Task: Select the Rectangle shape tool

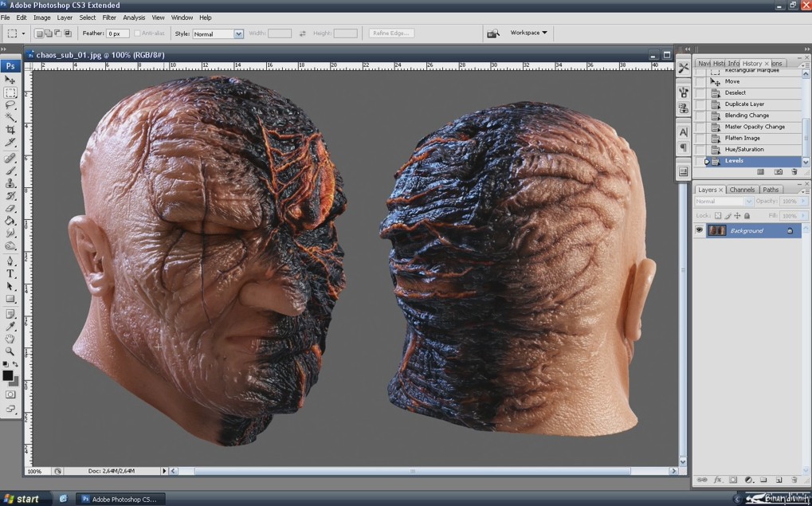Action: [10, 299]
